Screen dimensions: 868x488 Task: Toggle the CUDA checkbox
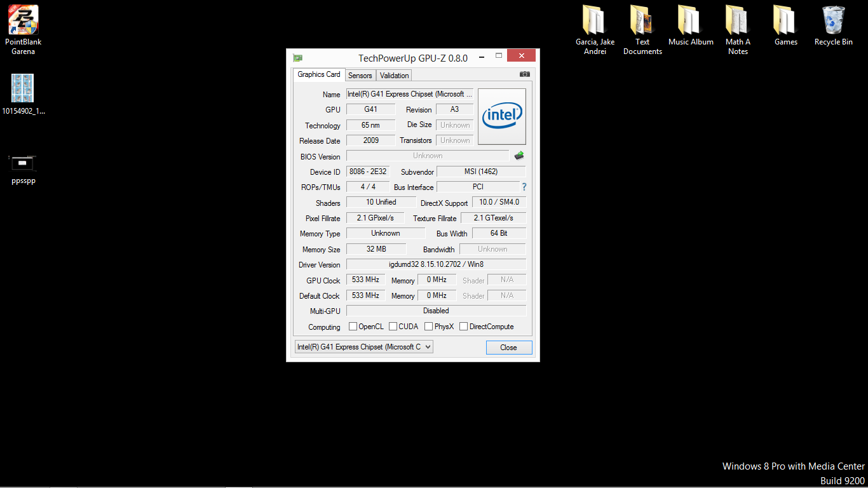coord(393,327)
